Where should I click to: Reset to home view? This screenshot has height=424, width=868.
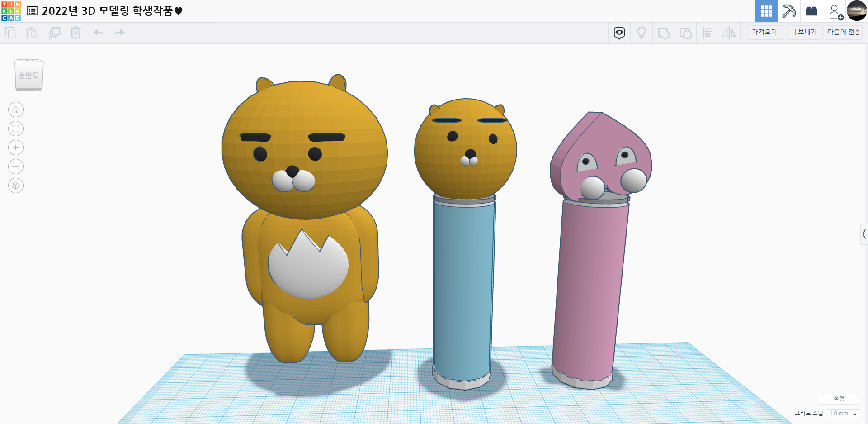click(x=16, y=110)
